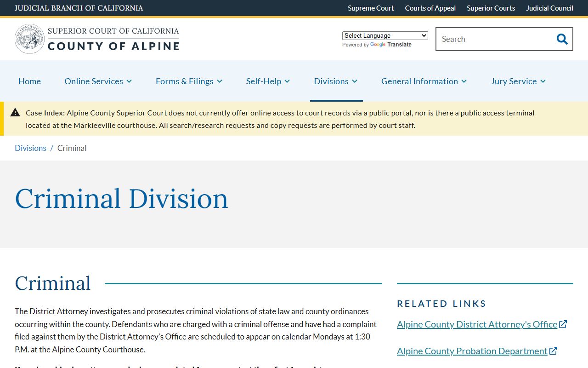Screen dimensions: 588x368
Task: Click the warning triangle alert icon
Action: pos(15,112)
